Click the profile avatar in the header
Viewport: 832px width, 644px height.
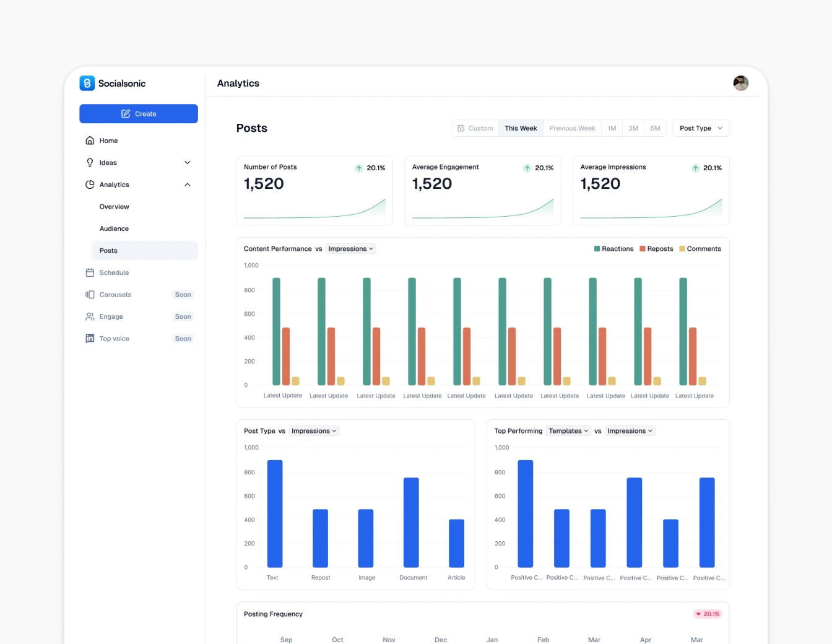[x=740, y=83]
